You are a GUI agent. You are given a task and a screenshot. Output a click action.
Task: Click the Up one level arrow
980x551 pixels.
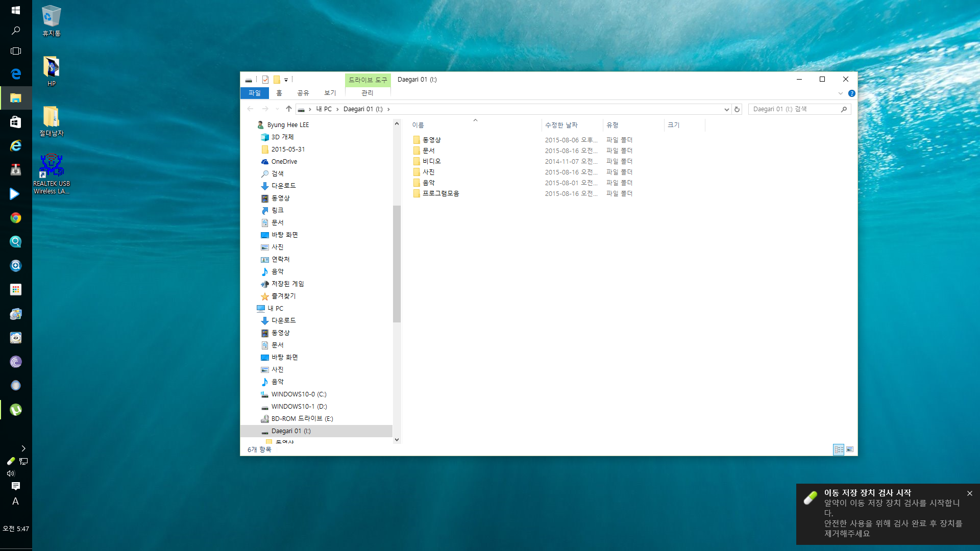click(x=289, y=109)
